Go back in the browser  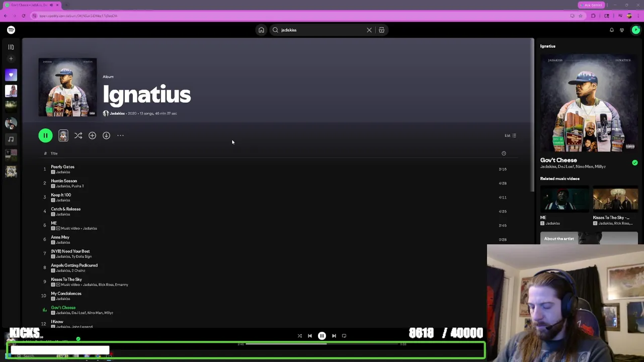coord(6,16)
